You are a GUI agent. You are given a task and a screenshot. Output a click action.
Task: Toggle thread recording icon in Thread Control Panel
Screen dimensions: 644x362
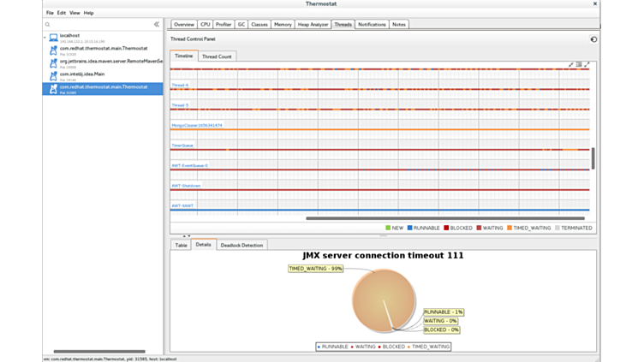[593, 39]
